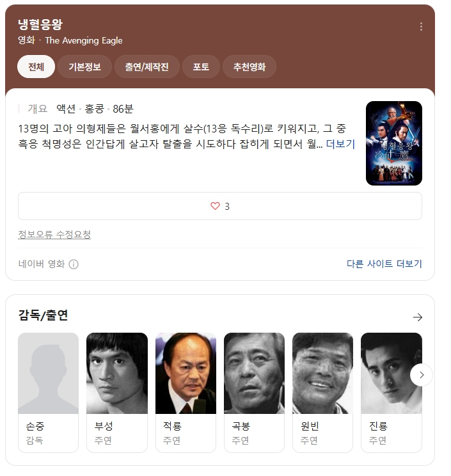Open the movie poster thumbnail
451x476 pixels.
(x=394, y=143)
